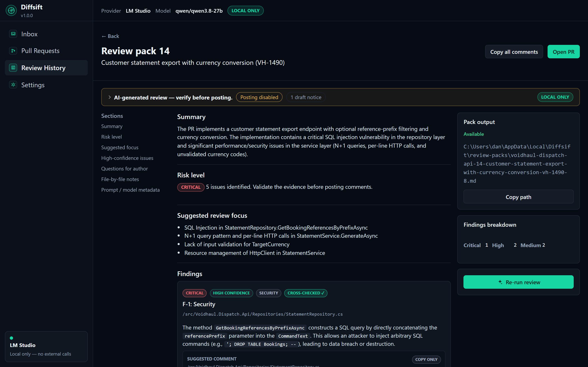Click the COPY ONLY badge in suggested comment
This screenshot has width=588, height=367.
[x=426, y=359]
